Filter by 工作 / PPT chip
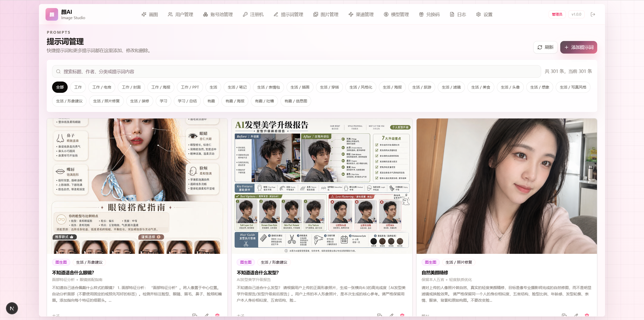This screenshot has width=644, height=320. coord(190,87)
